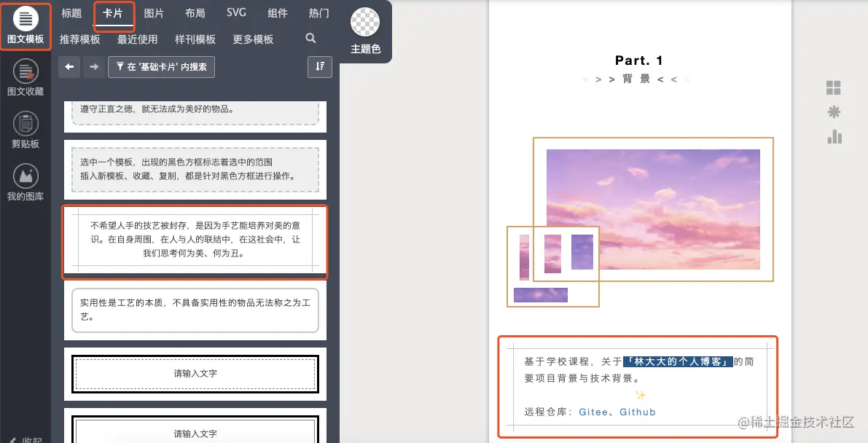
Task: Click the search magnifier icon
Action: 310,38
